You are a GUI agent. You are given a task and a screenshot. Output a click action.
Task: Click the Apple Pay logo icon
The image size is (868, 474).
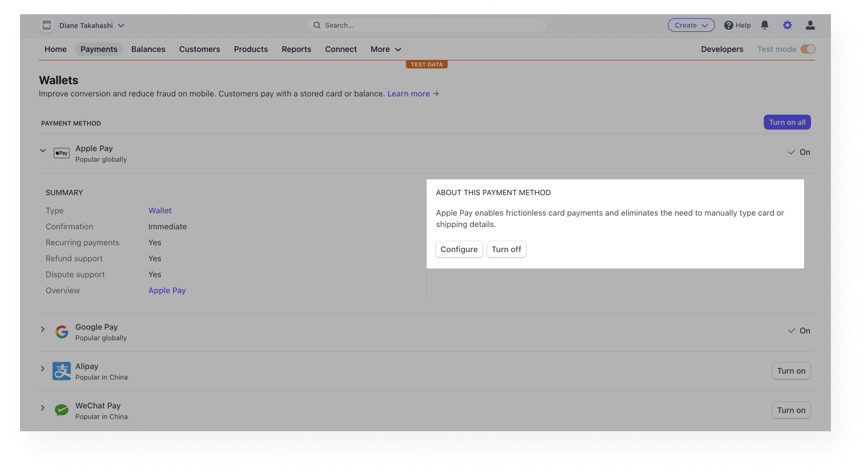61,153
